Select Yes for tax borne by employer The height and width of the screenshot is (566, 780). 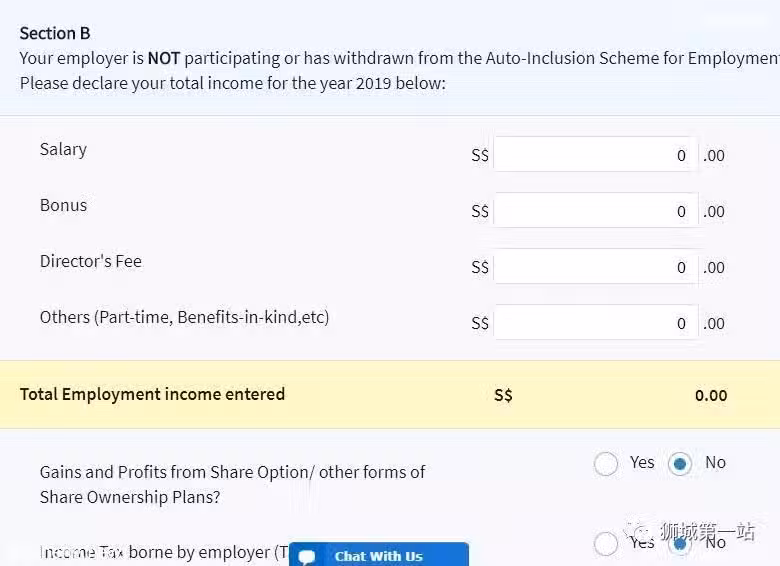point(606,544)
